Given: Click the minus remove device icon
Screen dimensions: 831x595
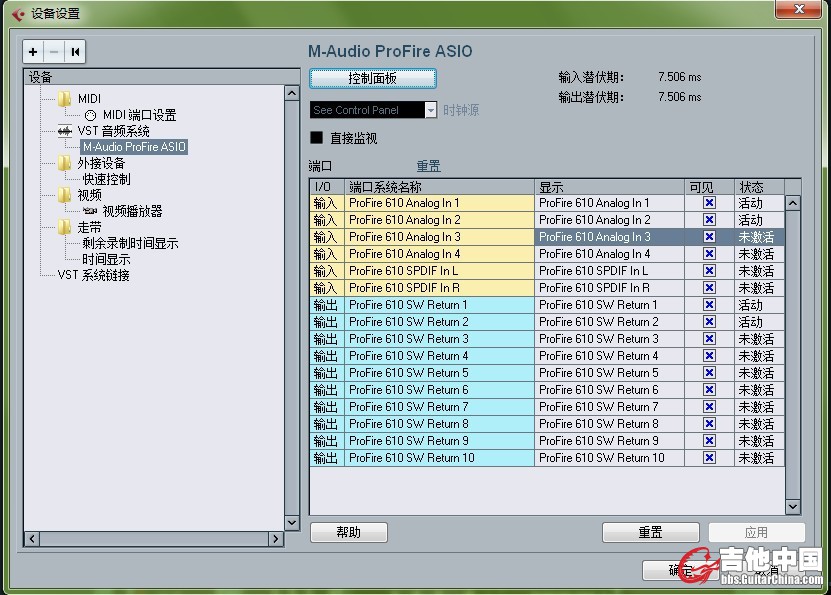Looking at the screenshot, I should tap(54, 52).
